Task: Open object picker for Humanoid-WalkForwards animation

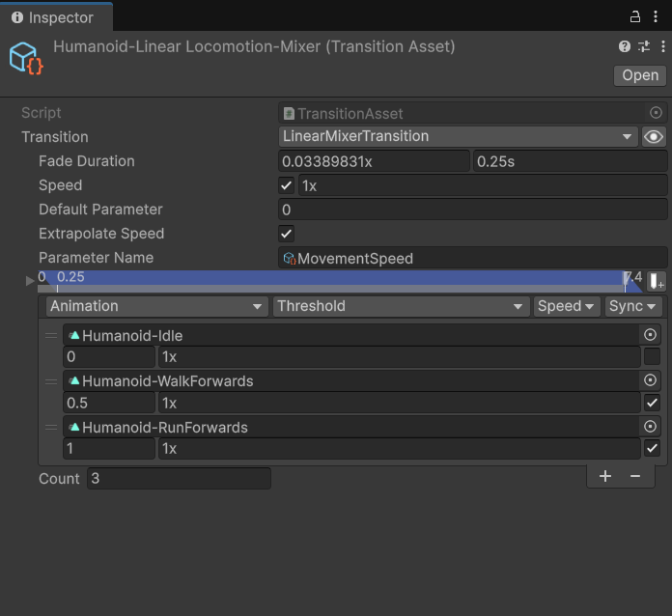Action: click(650, 380)
